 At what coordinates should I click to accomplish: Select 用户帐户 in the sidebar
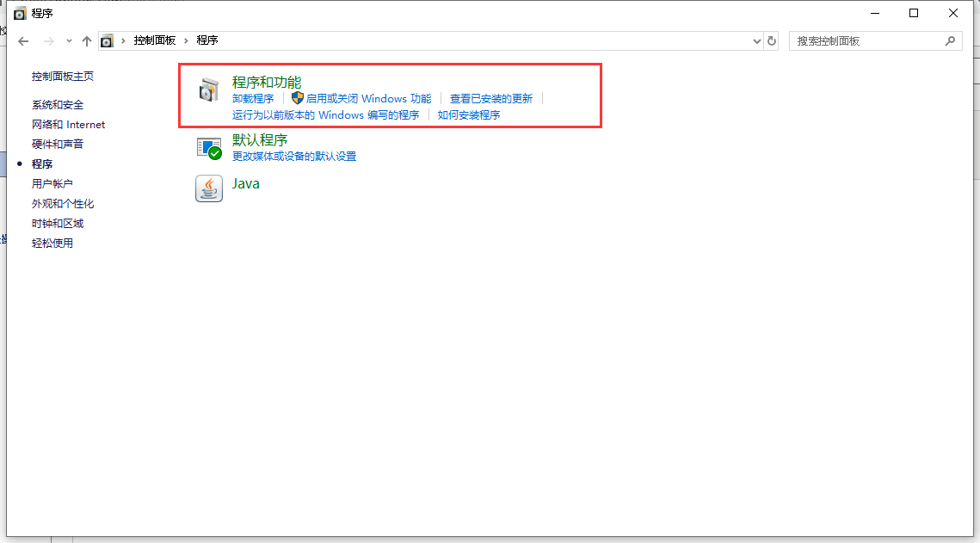tap(52, 183)
